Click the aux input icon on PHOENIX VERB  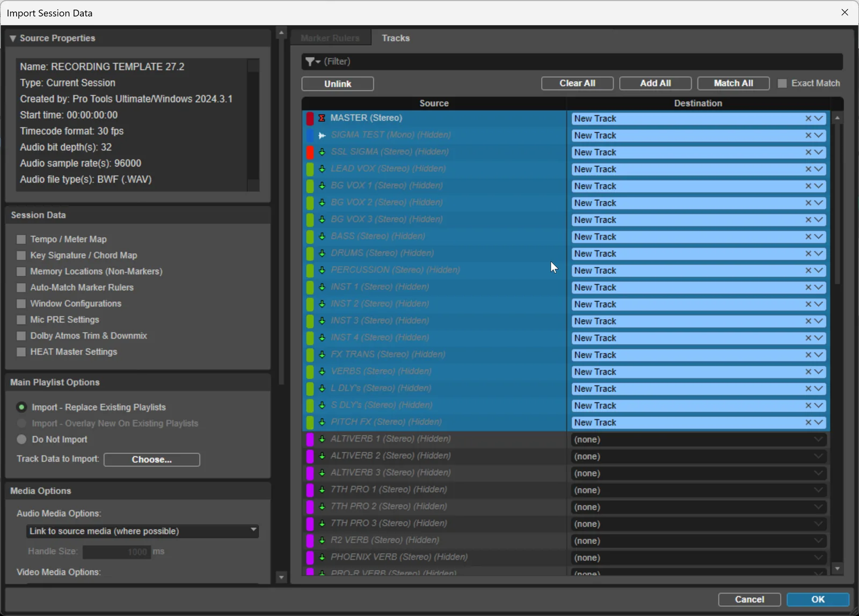322,558
